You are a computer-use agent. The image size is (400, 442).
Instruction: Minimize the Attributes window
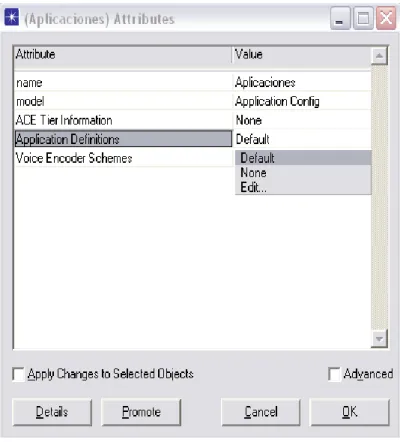[x=340, y=18]
